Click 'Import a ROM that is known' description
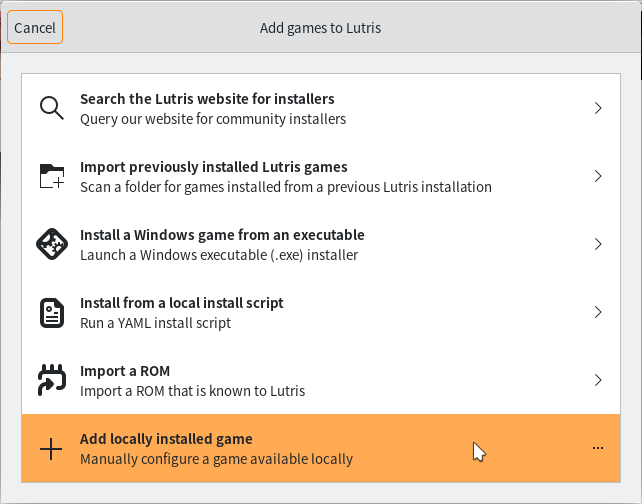Screen dimensions: 642x504 pos(192,391)
